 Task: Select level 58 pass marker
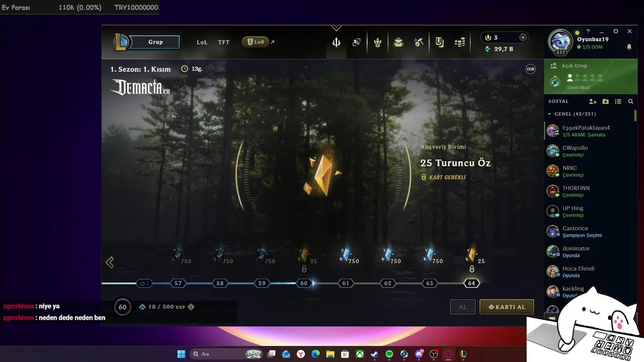tap(220, 283)
